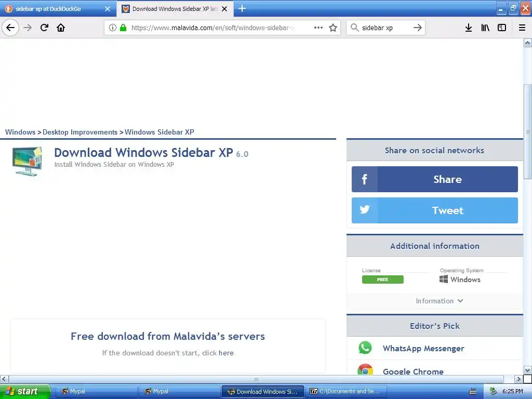Click the horizontal scrollbar right arrow
Viewport: 532px width, 399px height.
[x=518, y=379]
